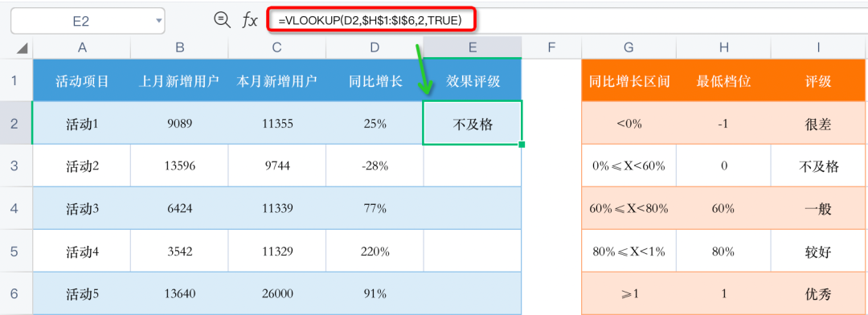The height and width of the screenshot is (315, 868).
Task: Select column header H
Action: pos(723,48)
